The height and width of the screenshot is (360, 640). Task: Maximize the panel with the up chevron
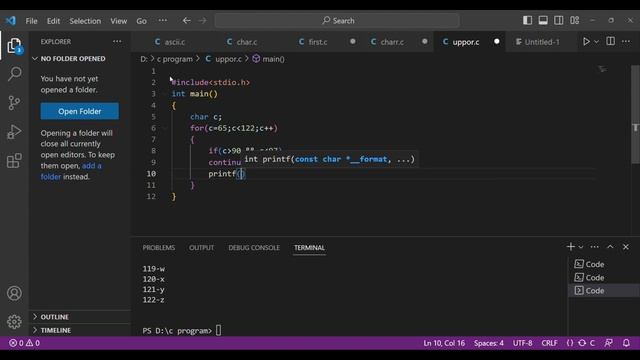610,247
